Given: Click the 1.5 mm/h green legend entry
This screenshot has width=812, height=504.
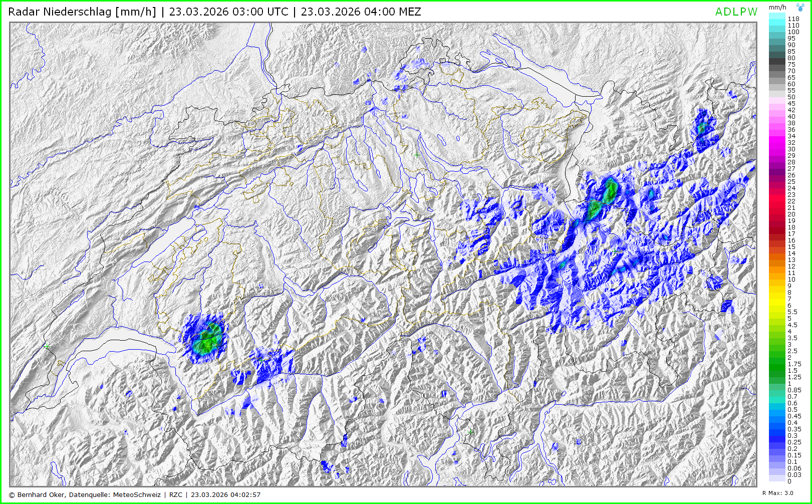Looking at the screenshot, I should (792, 371).
